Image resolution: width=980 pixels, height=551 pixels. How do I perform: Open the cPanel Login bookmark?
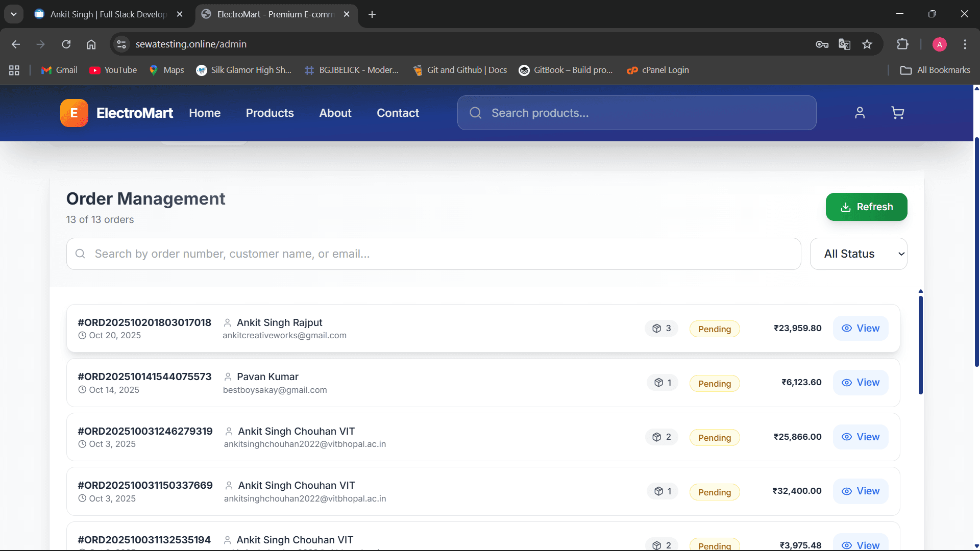coord(658,70)
